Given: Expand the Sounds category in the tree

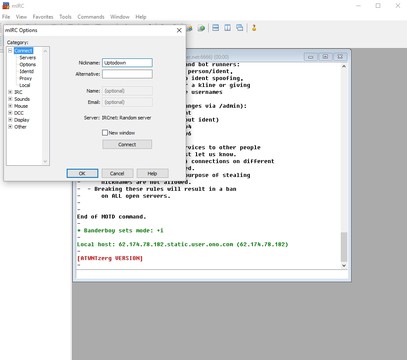Looking at the screenshot, I should [10, 99].
